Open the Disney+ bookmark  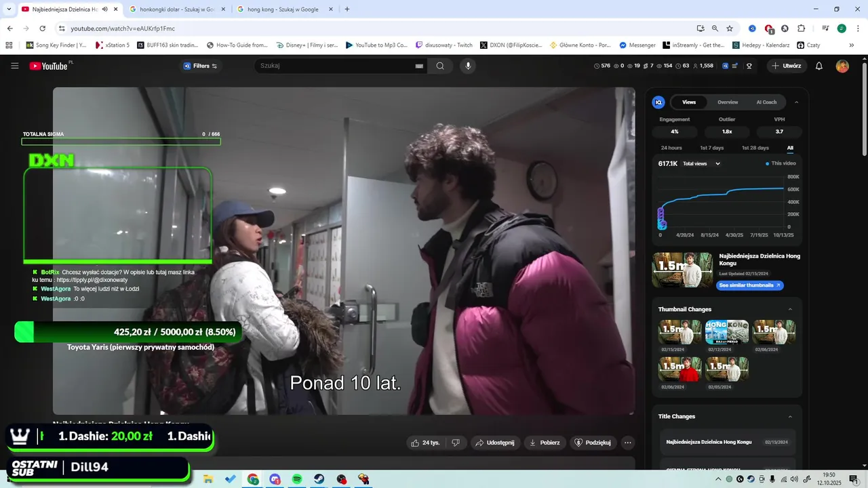click(307, 45)
